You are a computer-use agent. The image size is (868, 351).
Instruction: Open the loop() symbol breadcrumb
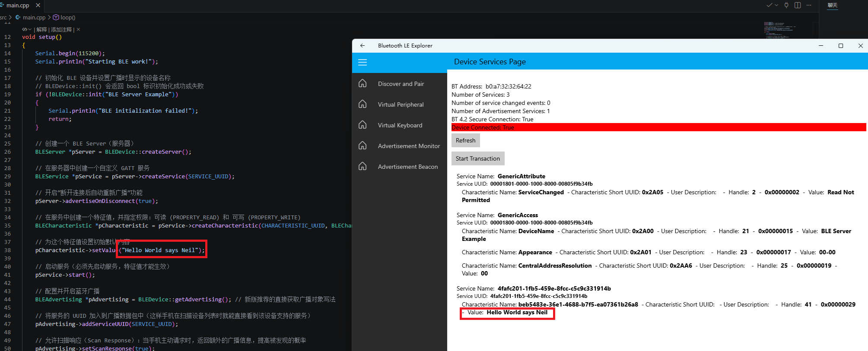(x=64, y=17)
